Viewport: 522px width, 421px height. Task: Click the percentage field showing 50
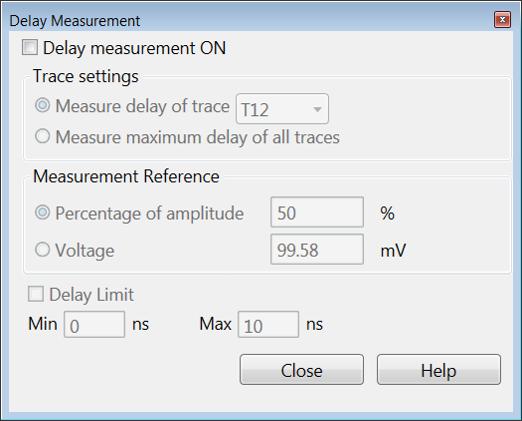[317, 212]
